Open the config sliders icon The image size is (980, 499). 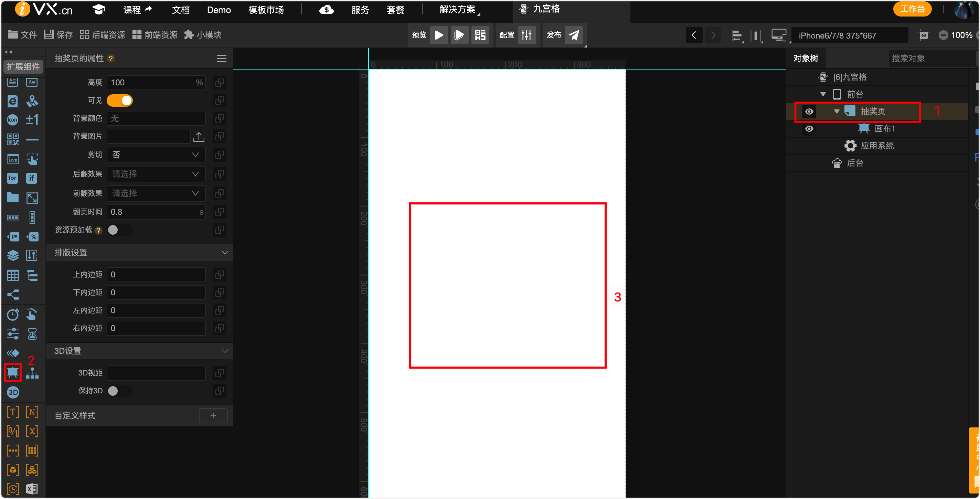point(526,35)
